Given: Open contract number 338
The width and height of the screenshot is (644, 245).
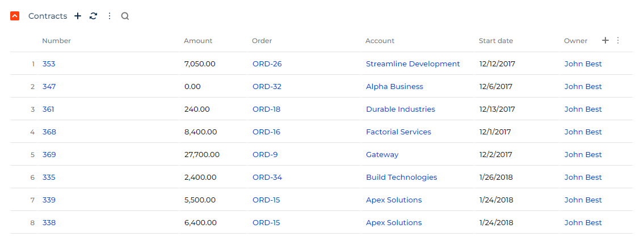Looking at the screenshot, I should point(49,223).
